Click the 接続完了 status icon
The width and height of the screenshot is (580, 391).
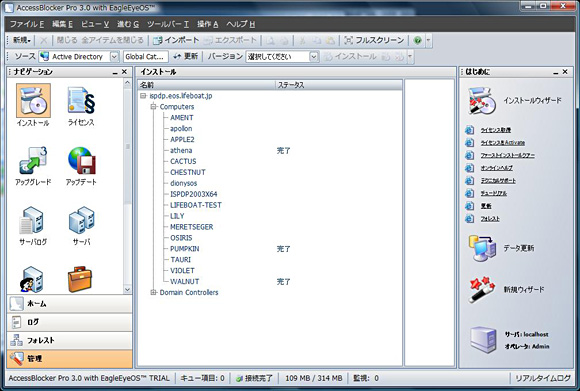[239, 378]
